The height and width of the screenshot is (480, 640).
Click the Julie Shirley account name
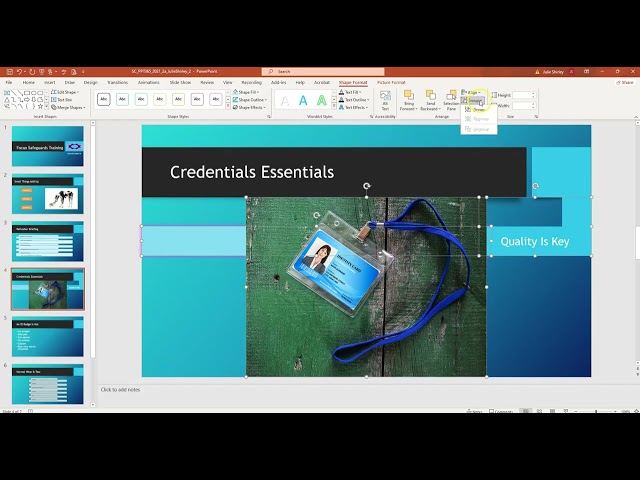click(553, 72)
